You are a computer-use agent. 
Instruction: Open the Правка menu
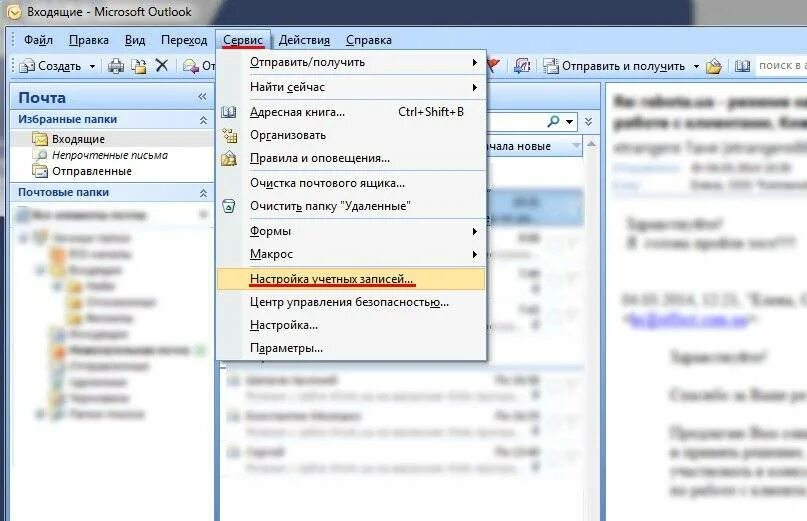point(89,40)
